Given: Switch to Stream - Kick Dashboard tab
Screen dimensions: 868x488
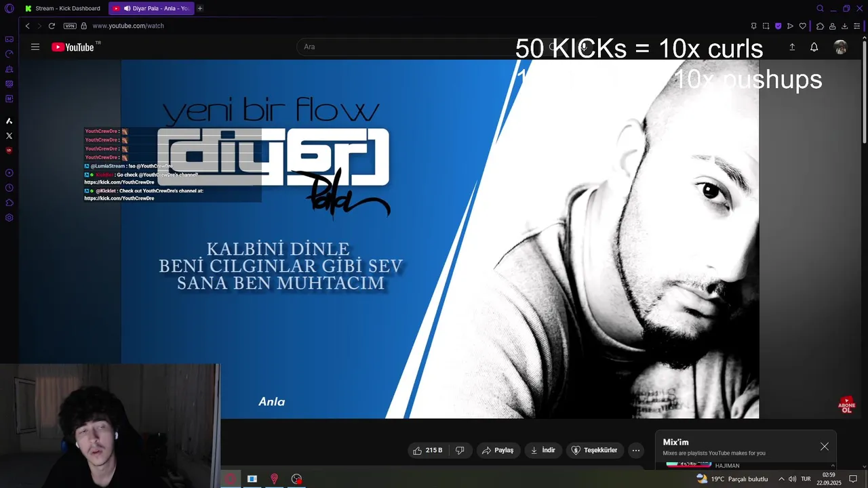Looking at the screenshot, I should click(x=62, y=8).
